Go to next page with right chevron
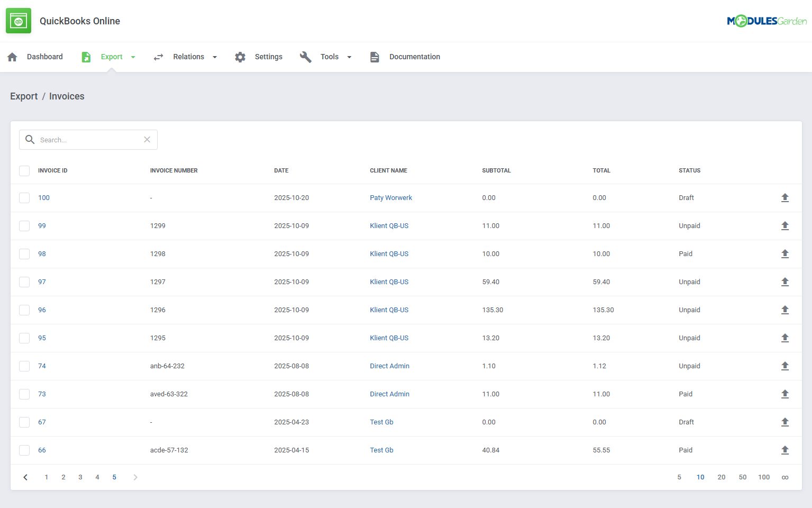This screenshot has height=508, width=812. tap(135, 477)
